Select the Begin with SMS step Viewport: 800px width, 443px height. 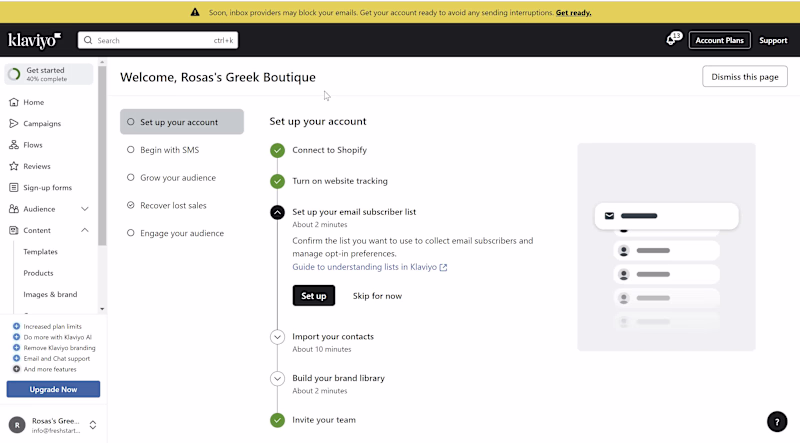(169, 150)
